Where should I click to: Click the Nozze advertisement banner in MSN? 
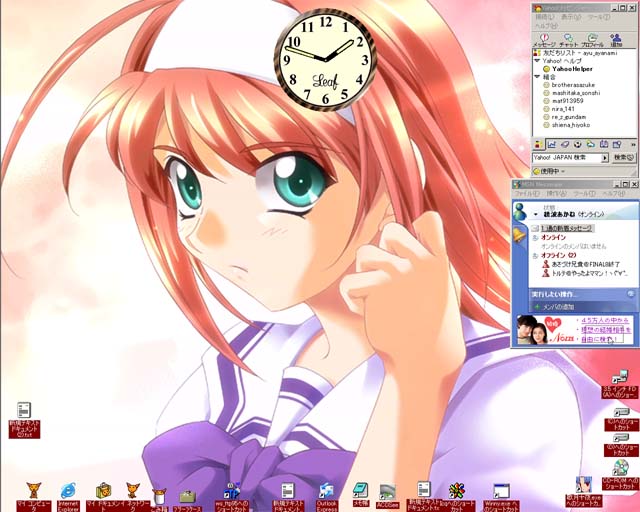click(575, 330)
